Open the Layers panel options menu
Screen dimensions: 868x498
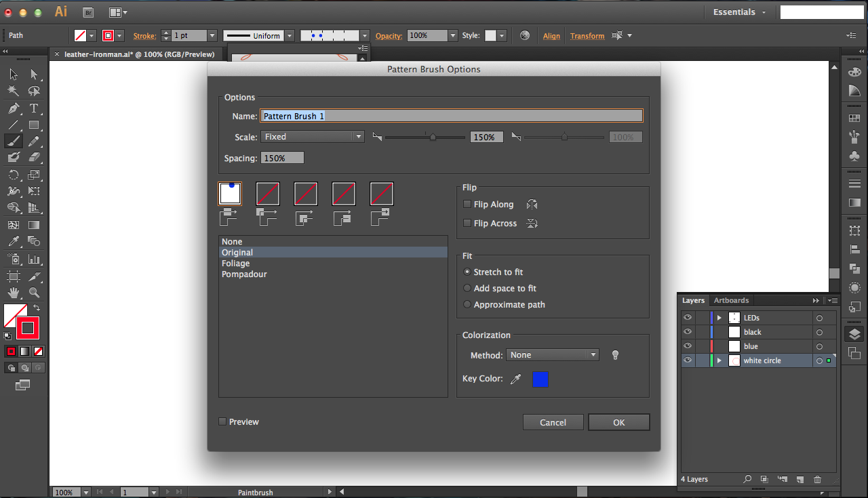832,300
